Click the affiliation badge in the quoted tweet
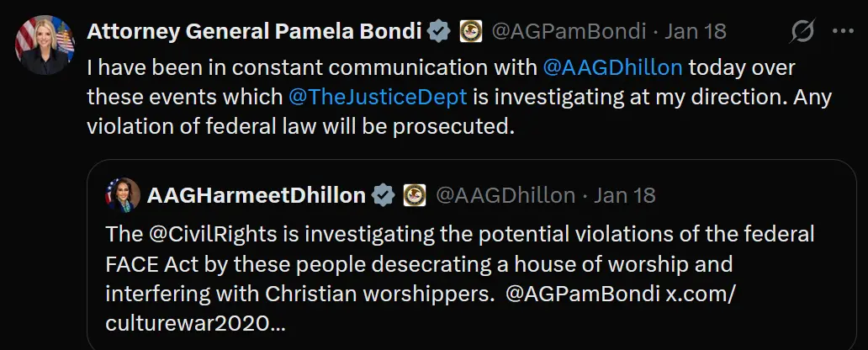This screenshot has height=350, width=868. (415, 195)
